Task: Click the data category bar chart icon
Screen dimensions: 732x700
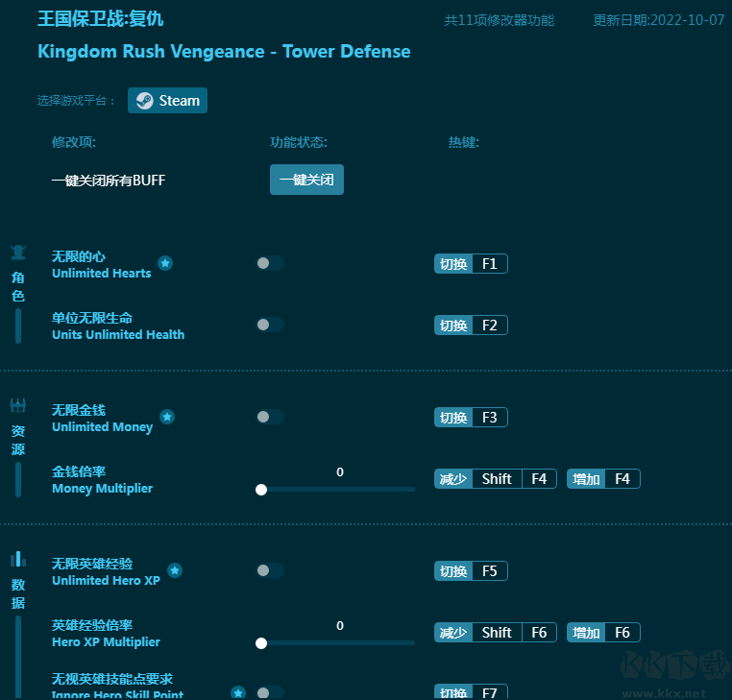Action: coord(18,559)
